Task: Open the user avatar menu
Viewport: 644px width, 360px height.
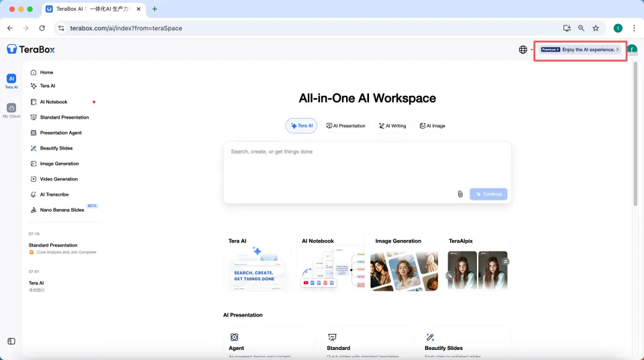Action: tap(632, 49)
